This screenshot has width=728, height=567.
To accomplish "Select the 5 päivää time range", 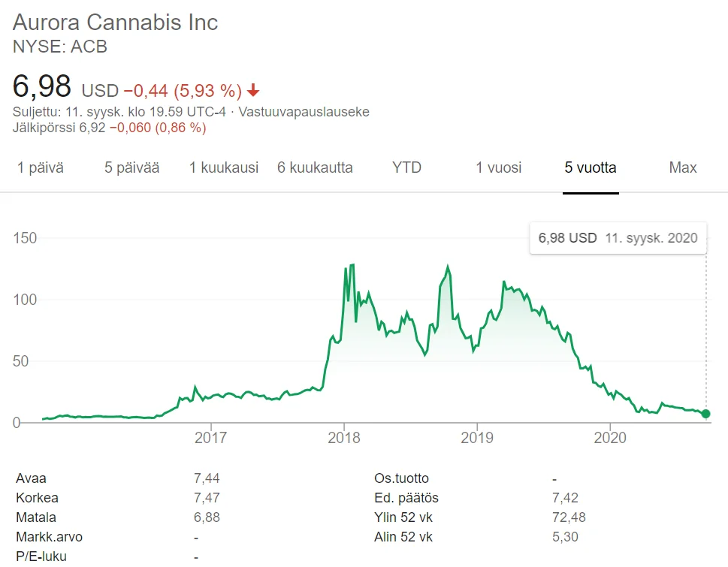I will point(132,167).
